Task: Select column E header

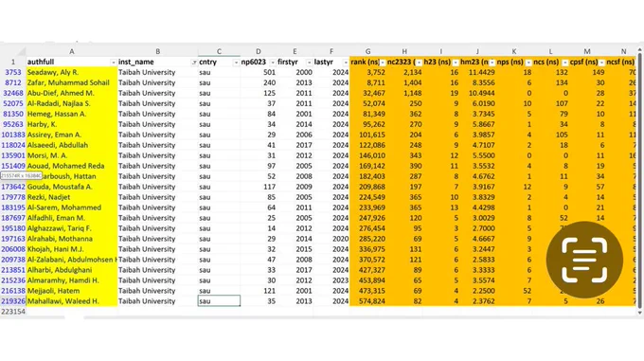Action: [295, 51]
